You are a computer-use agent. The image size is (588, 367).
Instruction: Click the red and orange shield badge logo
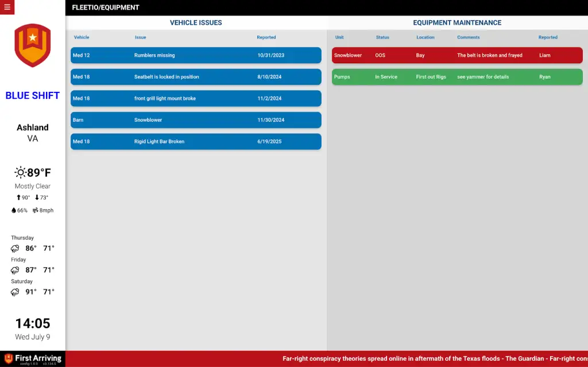[x=33, y=46]
